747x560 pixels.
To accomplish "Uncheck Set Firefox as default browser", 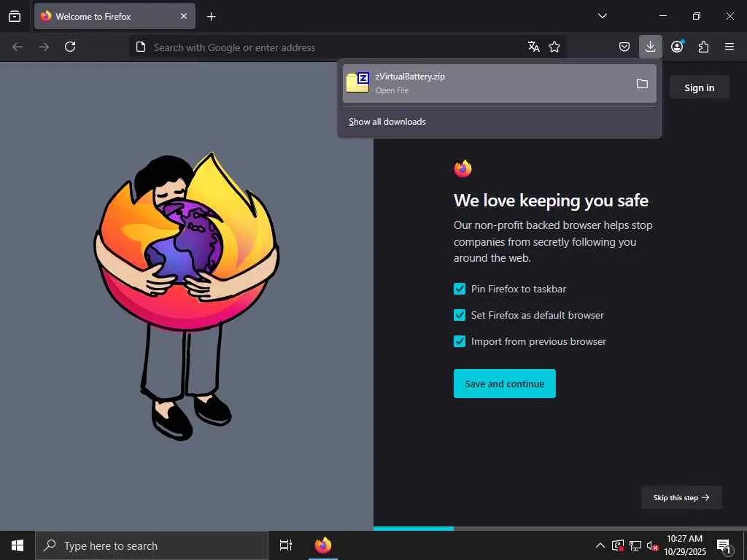I will click(460, 315).
